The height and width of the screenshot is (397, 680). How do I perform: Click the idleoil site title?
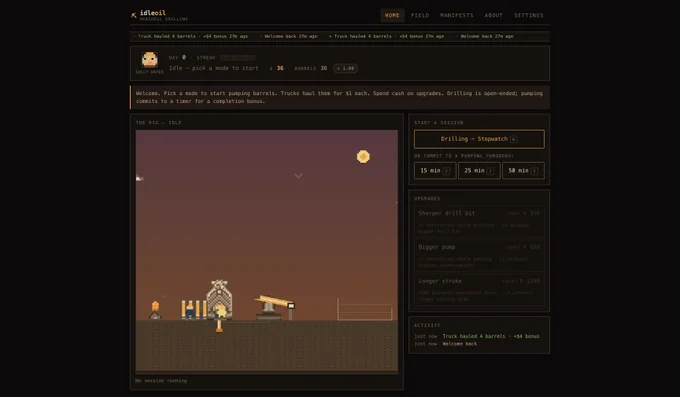[x=153, y=13]
